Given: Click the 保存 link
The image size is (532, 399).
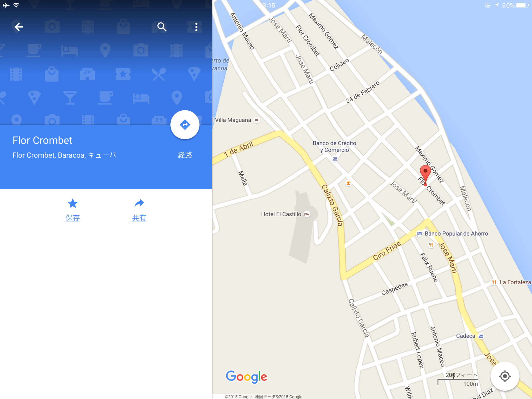Looking at the screenshot, I should click(72, 218).
